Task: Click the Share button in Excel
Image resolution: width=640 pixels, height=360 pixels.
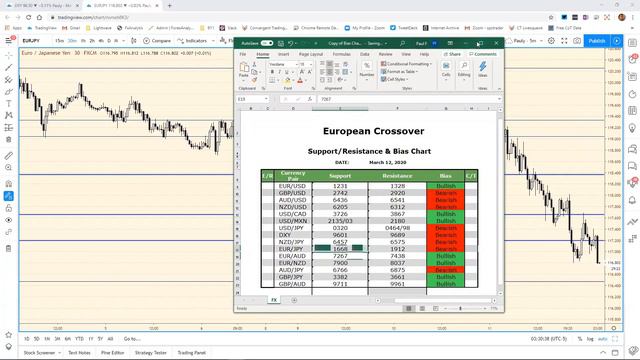Action: [452, 54]
